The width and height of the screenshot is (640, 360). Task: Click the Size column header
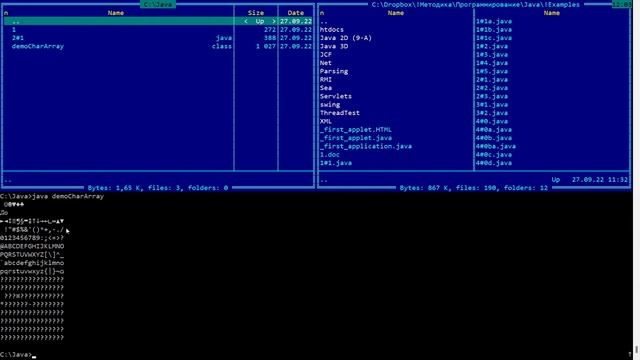click(256, 13)
